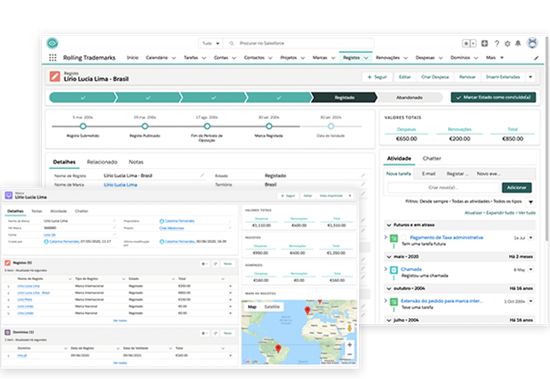
Task: Refresh the Domínios related list
Action: click(x=215, y=333)
